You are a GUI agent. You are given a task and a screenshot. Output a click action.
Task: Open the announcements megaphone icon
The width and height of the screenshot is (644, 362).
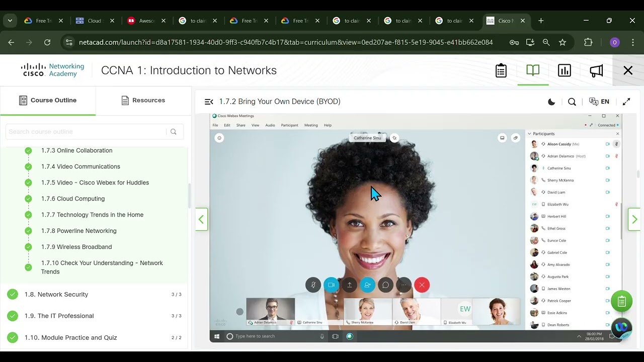click(x=596, y=71)
